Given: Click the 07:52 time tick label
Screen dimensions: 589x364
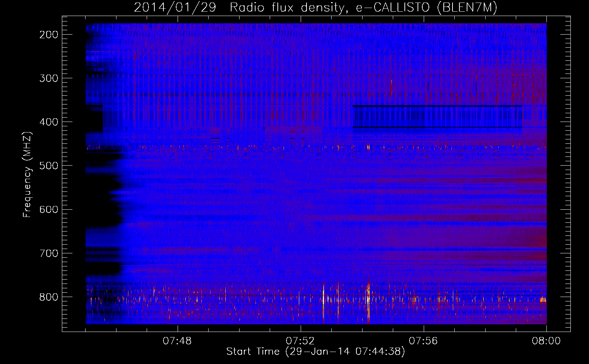Looking at the screenshot, I should pyautogui.click(x=300, y=341).
